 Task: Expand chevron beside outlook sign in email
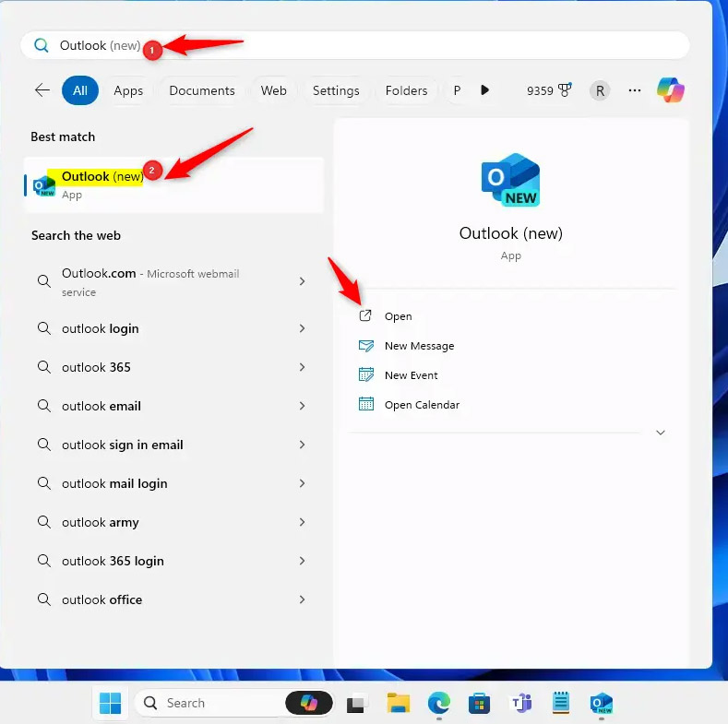point(302,445)
